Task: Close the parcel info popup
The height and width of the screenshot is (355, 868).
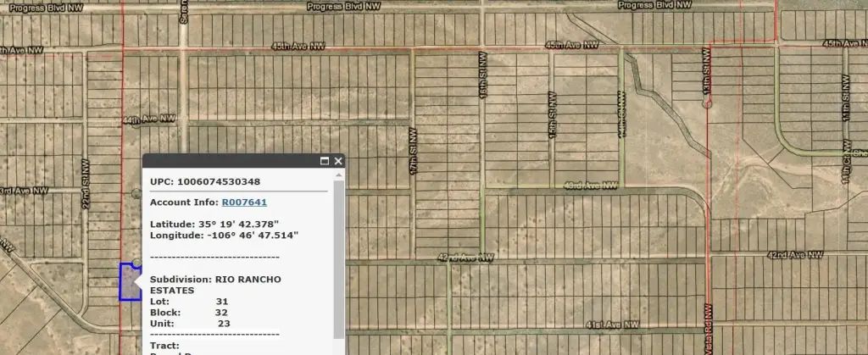Action: pyautogui.click(x=338, y=161)
